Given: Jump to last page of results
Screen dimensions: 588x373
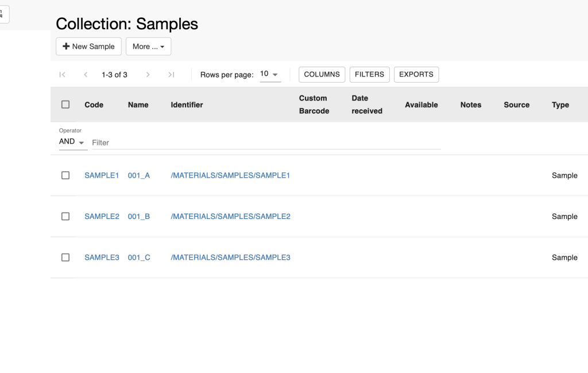Looking at the screenshot, I should (171, 75).
